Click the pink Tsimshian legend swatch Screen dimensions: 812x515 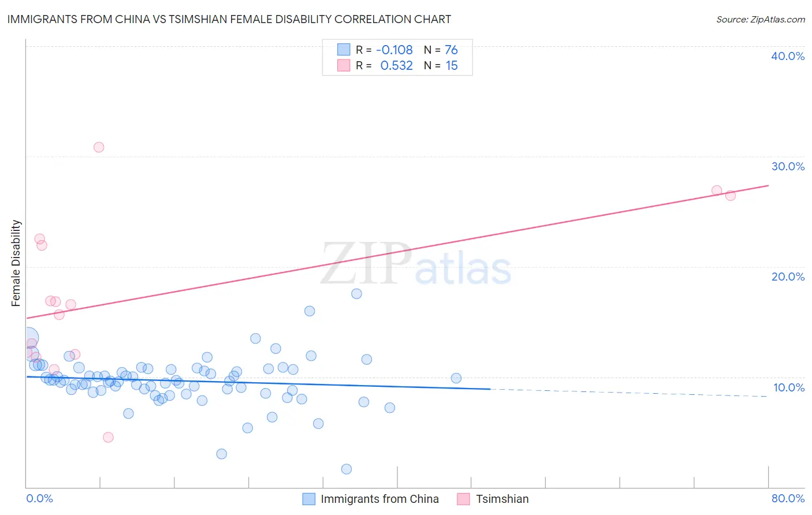tap(463, 499)
